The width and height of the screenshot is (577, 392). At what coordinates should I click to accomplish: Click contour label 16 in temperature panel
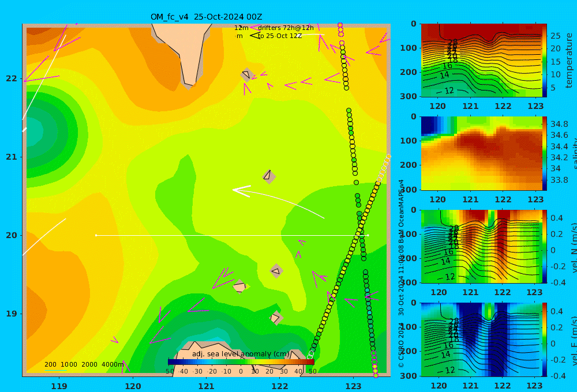pos(447,66)
